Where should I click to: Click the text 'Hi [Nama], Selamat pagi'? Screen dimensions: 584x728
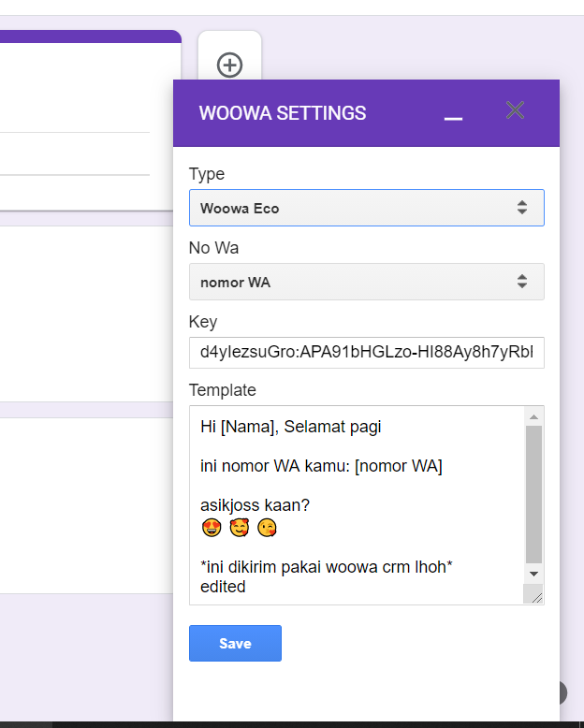(291, 427)
